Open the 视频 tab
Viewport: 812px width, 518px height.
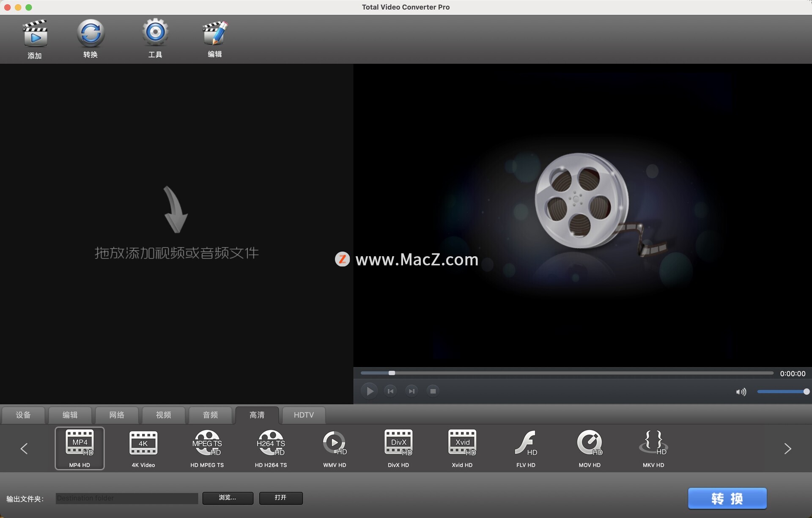click(164, 415)
